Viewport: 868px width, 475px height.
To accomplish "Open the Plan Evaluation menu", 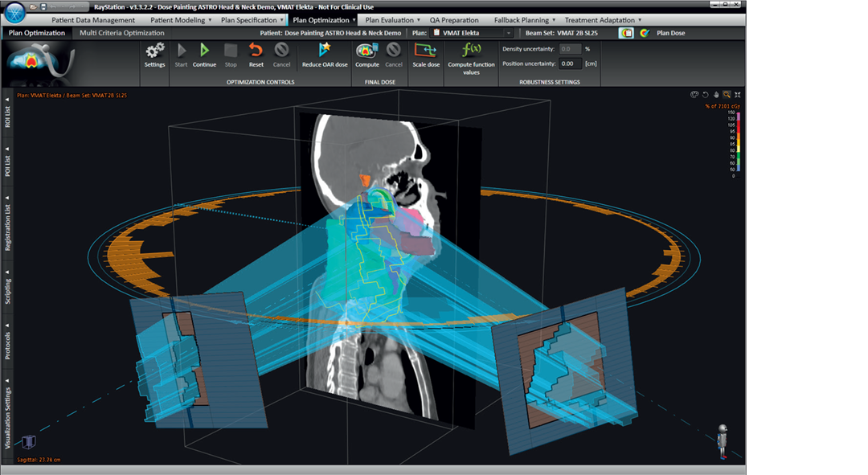I will tap(389, 20).
